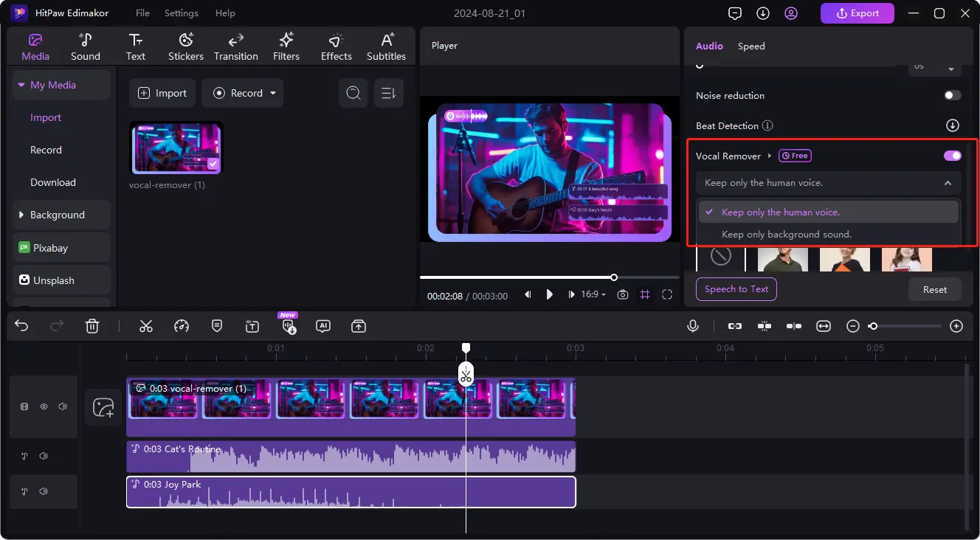
Task: Open the speed gauge tool in toolbar
Action: 182,326
